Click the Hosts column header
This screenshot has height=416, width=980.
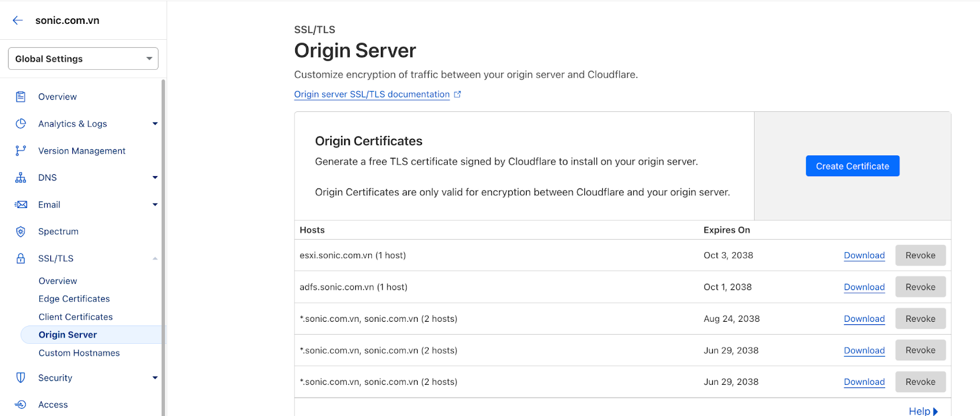pos(312,230)
